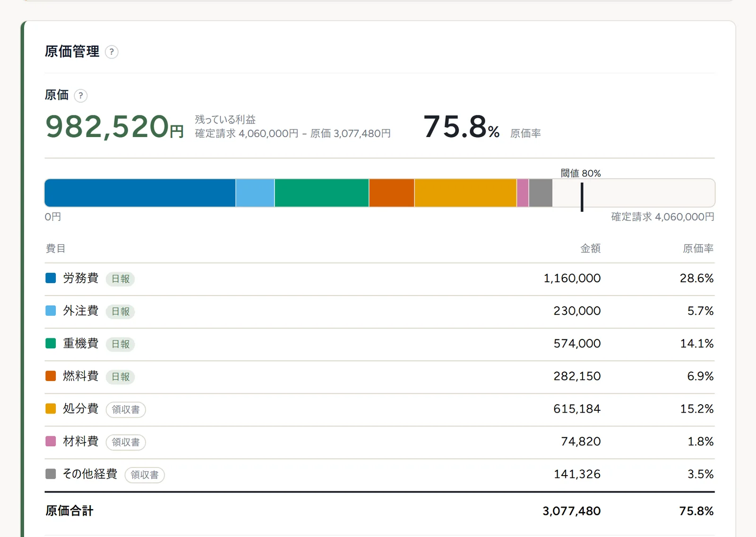Viewport: 756px width, 537px height.
Task: Click 282,150 amount in 燃料費 row
Action: point(577,376)
